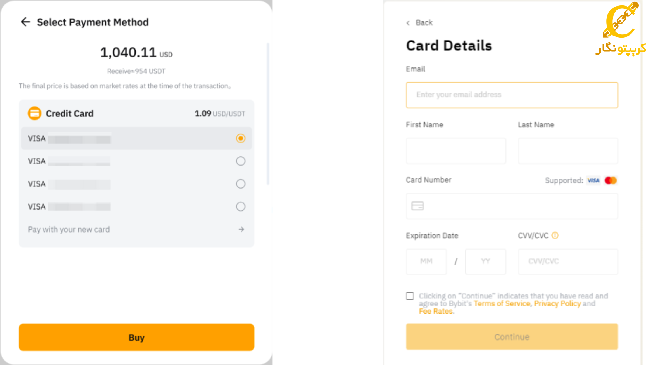
Task: Click the Continue button
Action: [x=512, y=337]
